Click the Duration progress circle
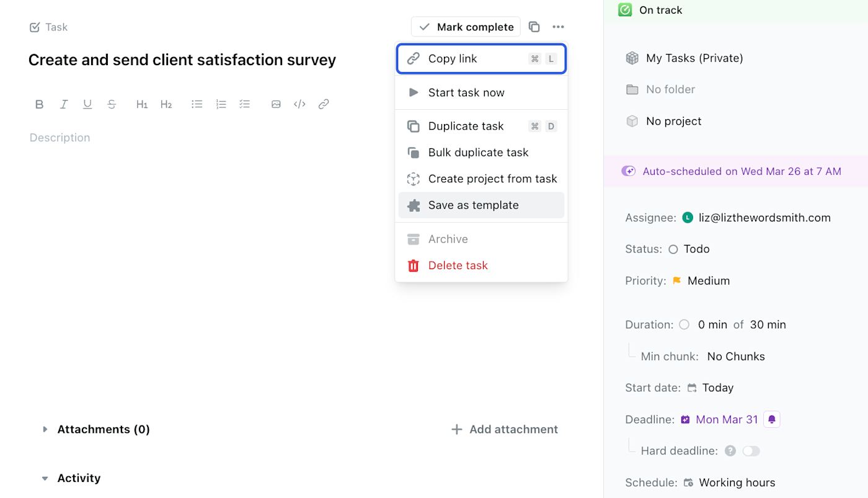This screenshot has height=498, width=868. click(684, 324)
